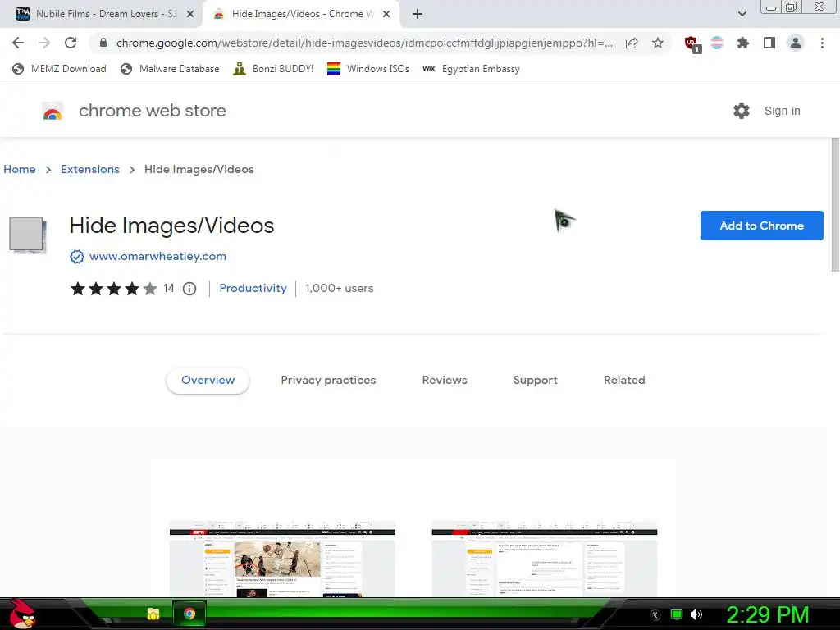Open the Chrome three-dot menu
Image resolution: width=840 pixels, height=630 pixels.
point(822,43)
